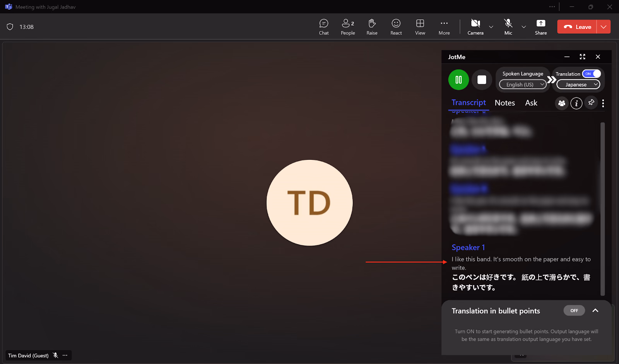Pin the JotMe panel
The image size is (619, 364).
coord(591,103)
